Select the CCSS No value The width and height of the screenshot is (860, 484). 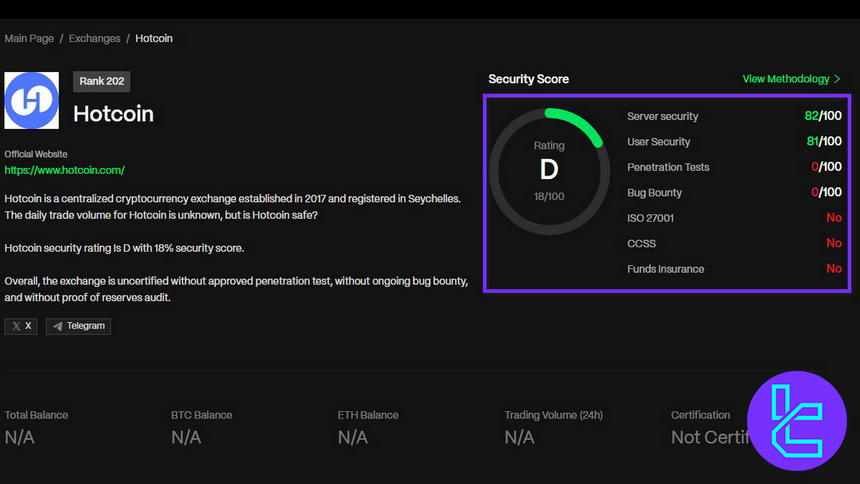tap(834, 243)
